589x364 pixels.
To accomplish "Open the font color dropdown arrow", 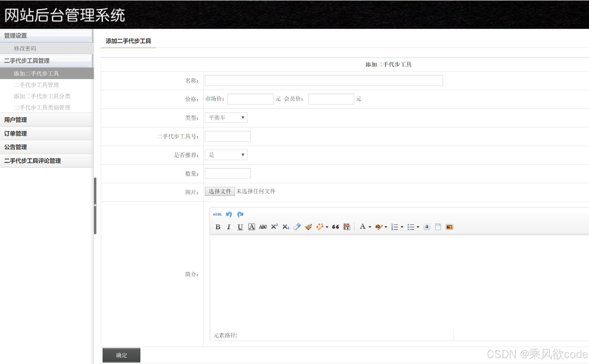I will click(x=370, y=227).
